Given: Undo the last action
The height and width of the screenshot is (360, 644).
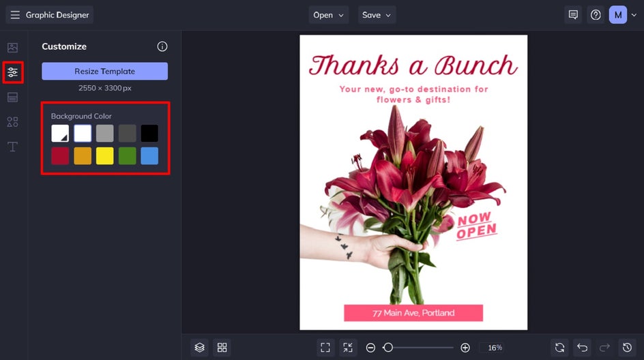Looking at the screenshot, I should 582,348.
